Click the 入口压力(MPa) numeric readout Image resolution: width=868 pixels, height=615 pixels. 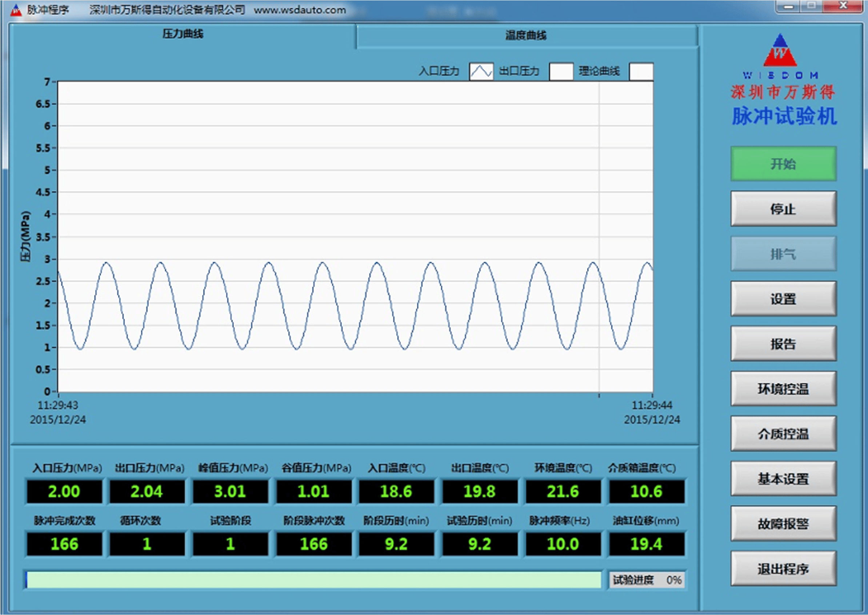point(64,491)
